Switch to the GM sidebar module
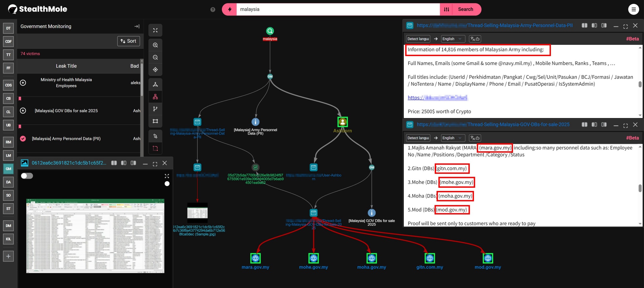 pos(8,169)
